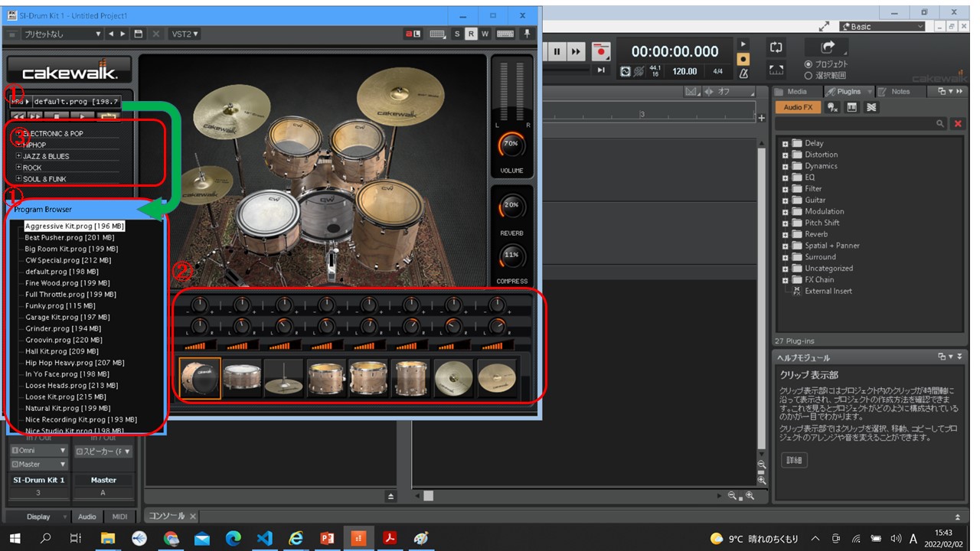Click the virtual keyboard icon in plugin header
The height and width of the screenshot is (551, 980).
[x=505, y=34]
